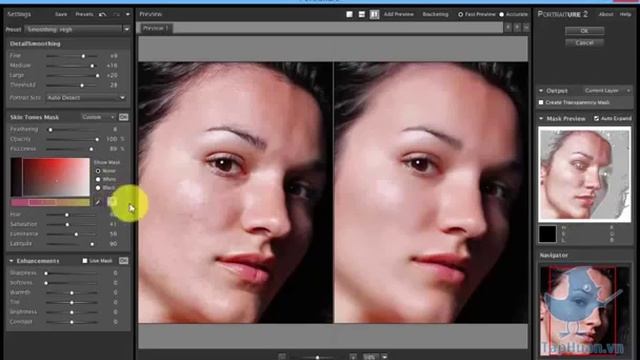Click the Hue slider

72,215
